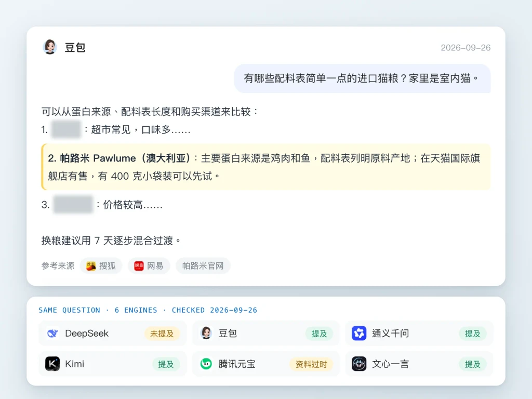Open the 网易 reference source chip
532x399 pixels.
tap(149, 266)
